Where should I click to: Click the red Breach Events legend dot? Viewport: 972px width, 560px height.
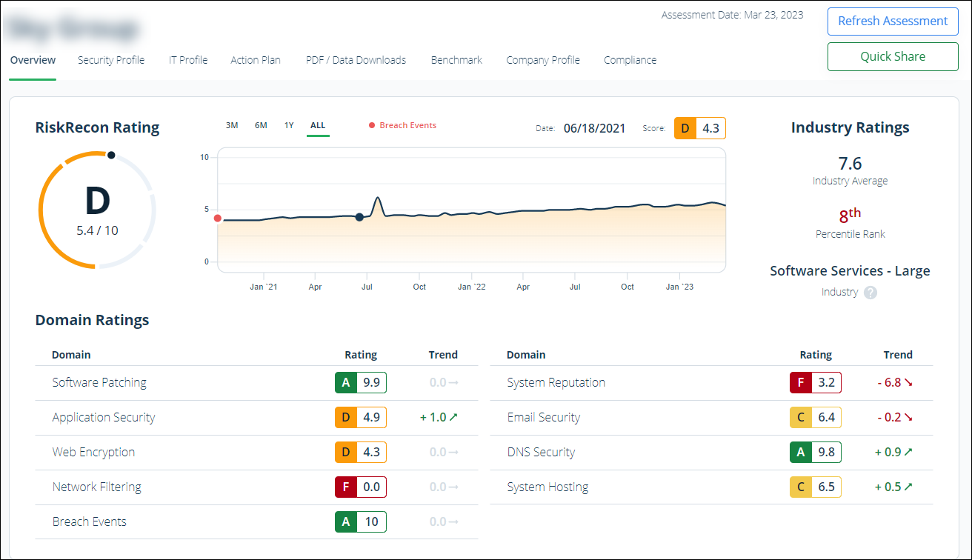coord(372,126)
